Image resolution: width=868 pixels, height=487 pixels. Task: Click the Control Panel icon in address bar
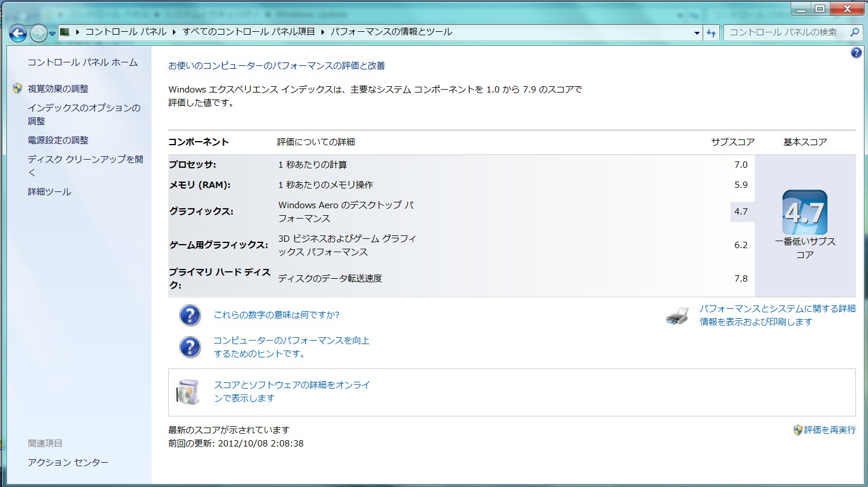click(65, 32)
